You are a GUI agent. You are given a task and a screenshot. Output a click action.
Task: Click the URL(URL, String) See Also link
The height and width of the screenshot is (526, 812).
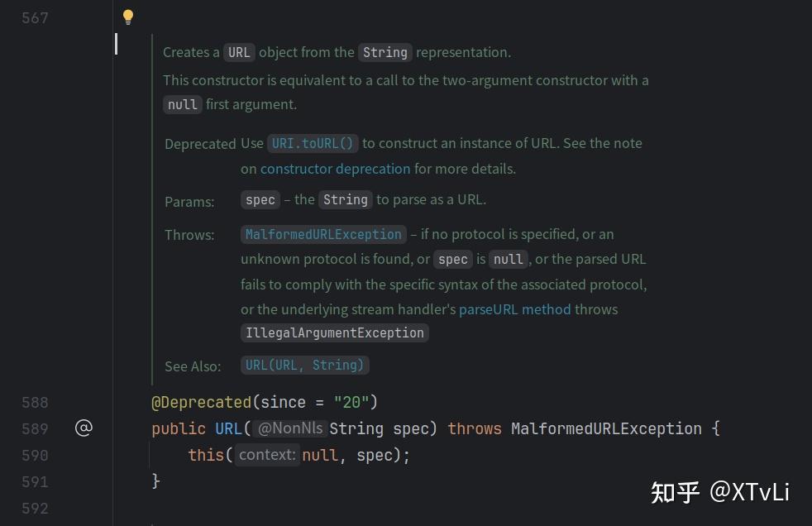click(304, 364)
